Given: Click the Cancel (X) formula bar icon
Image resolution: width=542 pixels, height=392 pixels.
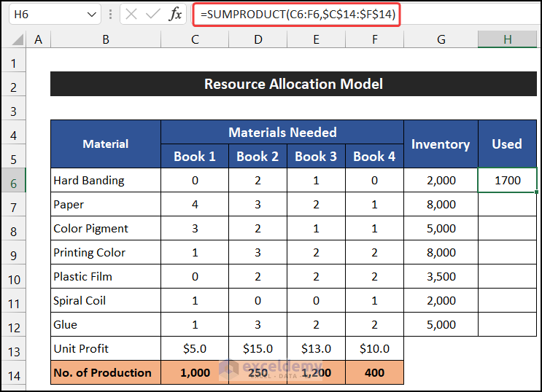Looking at the screenshot, I should point(131,14).
